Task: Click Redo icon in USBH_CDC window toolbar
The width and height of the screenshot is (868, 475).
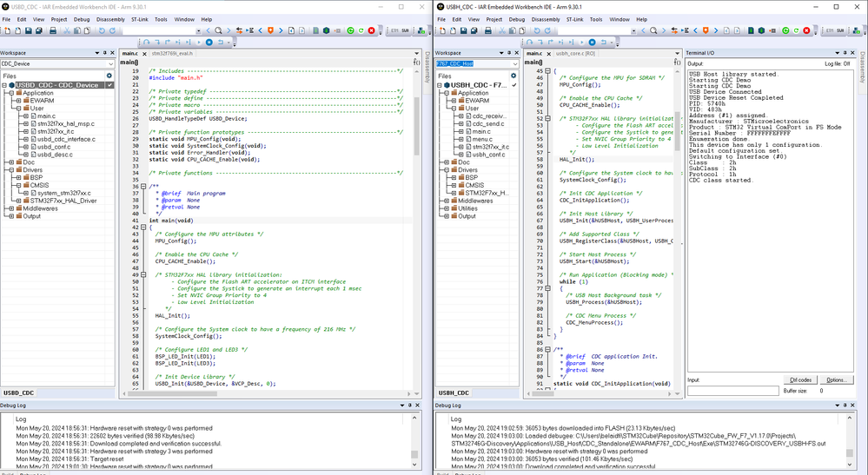Action: click(x=547, y=30)
